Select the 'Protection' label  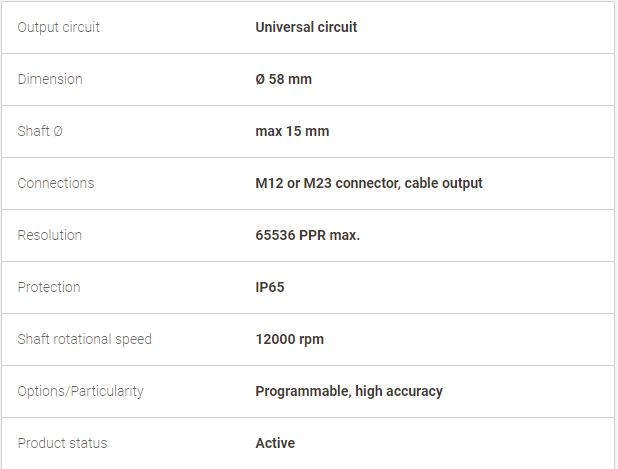click(49, 287)
